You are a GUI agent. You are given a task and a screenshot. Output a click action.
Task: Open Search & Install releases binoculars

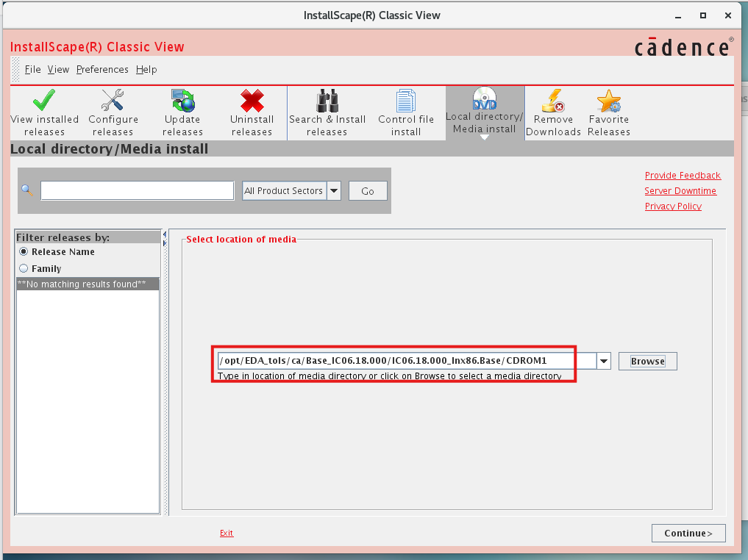[x=327, y=100]
